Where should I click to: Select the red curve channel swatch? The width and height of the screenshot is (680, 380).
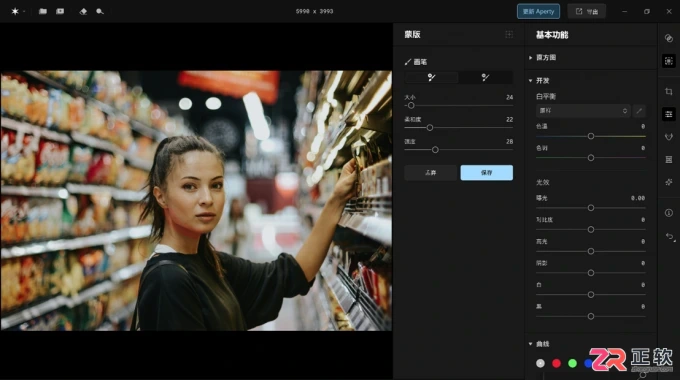click(x=556, y=363)
